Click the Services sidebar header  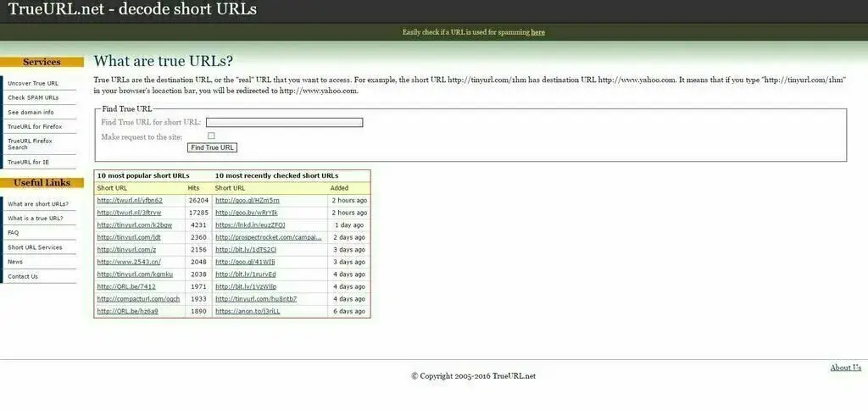[42, 62]
